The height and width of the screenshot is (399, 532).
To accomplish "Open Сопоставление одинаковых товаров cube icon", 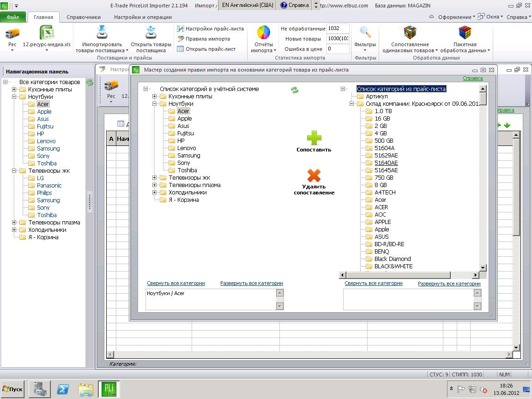I will tap(410, 33).
